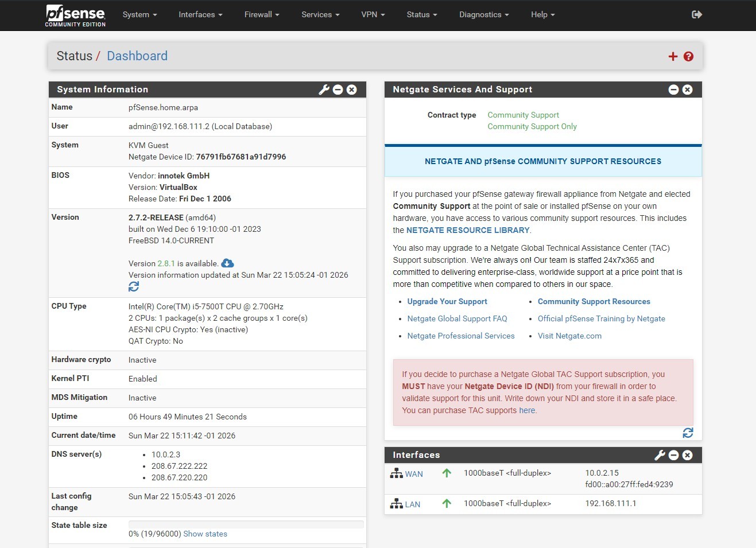
Task: Add a new widget with the plus icon
Action: (x=672, y=56)
